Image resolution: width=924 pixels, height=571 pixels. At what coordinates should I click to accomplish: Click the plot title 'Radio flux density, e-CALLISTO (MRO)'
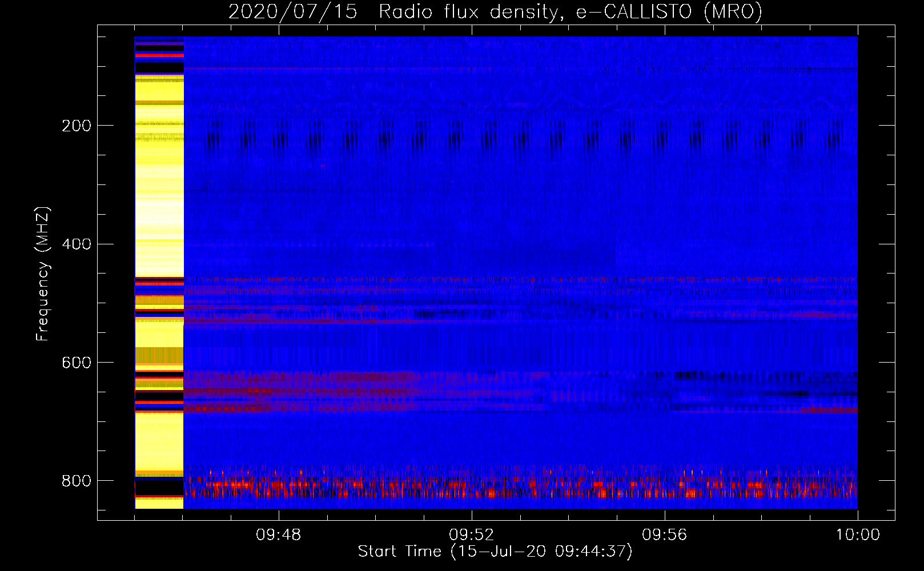(570, 11)
